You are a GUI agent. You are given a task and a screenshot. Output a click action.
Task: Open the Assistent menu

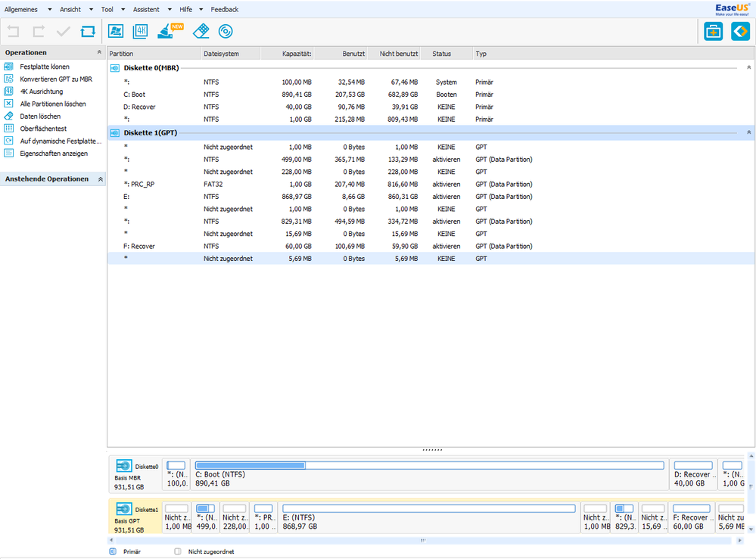tap(146, 9)
